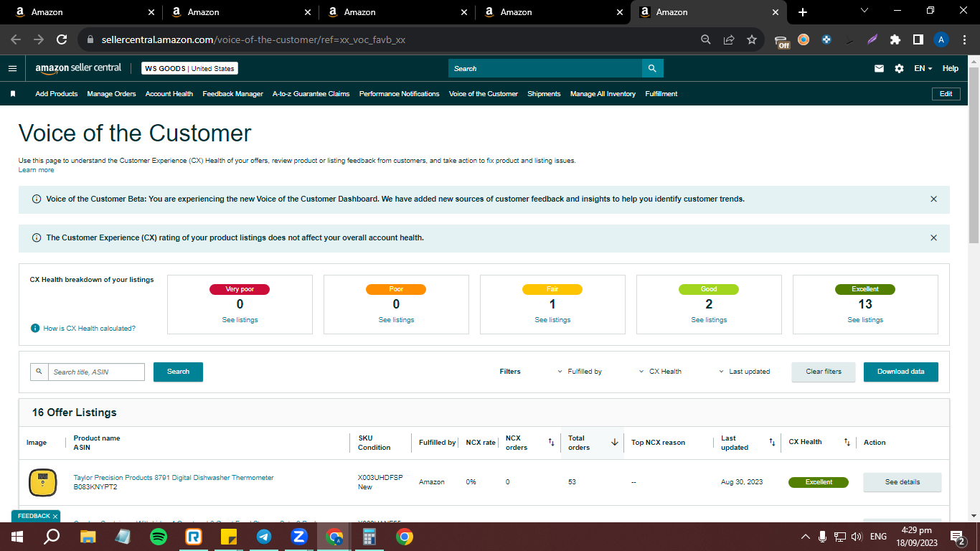Open the messages envelope icon
980x551 pixels.
click(x=879, y=69)
